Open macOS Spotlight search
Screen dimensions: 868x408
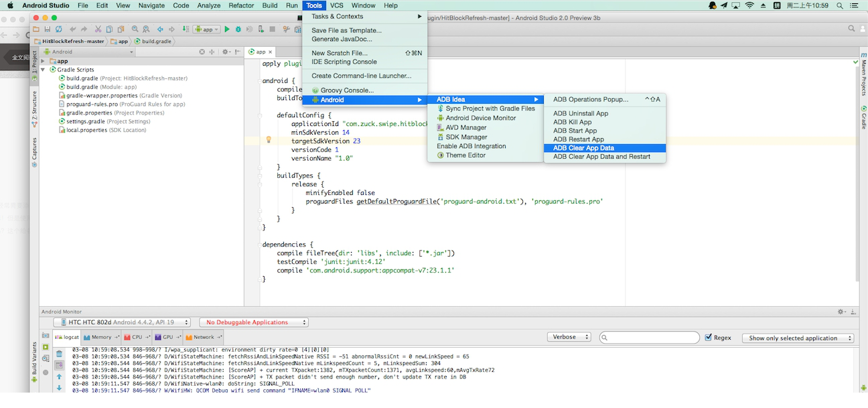pos(841,5)
